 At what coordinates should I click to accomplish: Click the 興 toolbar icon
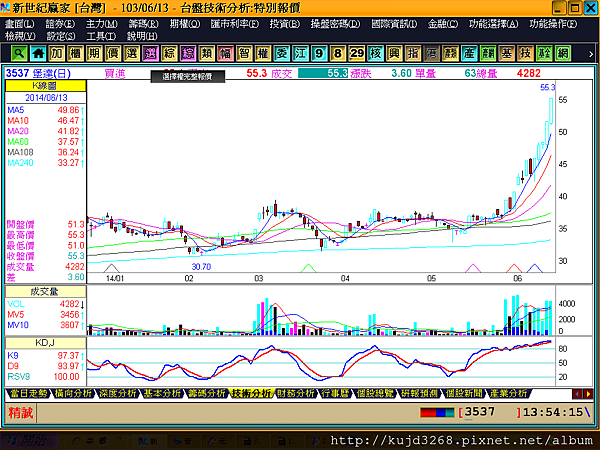(394, 53)
